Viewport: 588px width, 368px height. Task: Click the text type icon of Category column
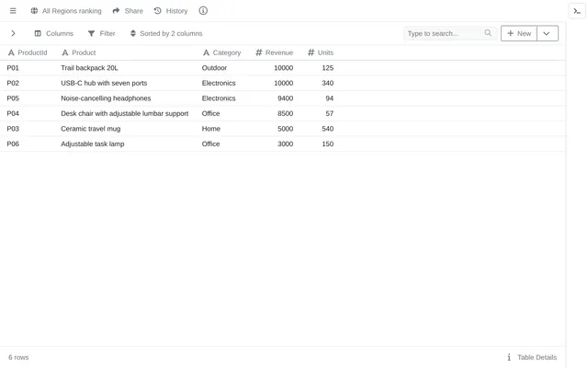point(206,52)
